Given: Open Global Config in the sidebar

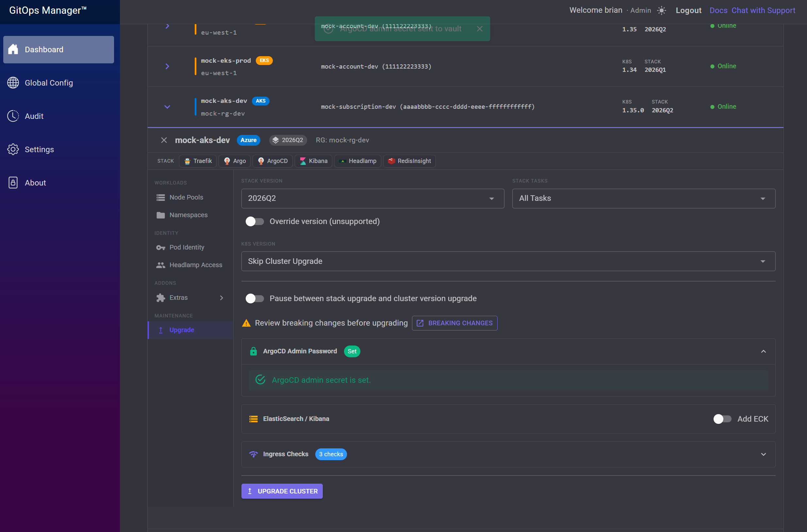Looking at the screenshot, I should click(x=58, y=82).
